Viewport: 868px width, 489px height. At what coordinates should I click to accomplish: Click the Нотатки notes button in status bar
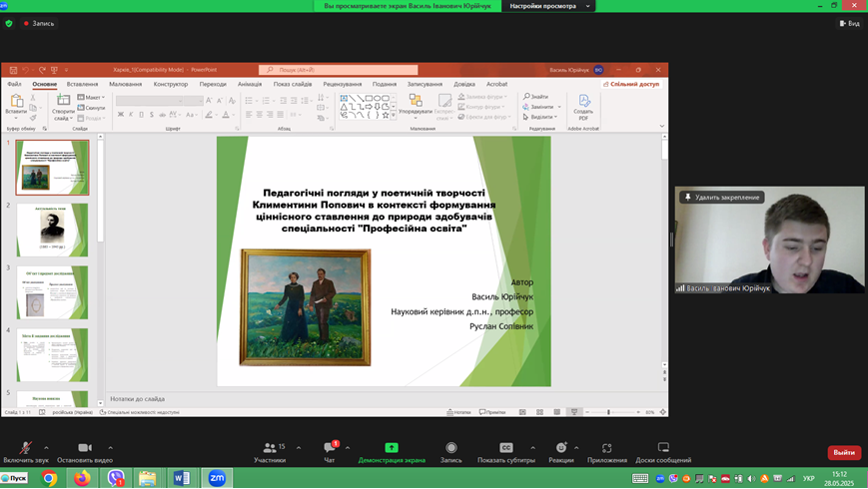point(458,412)
